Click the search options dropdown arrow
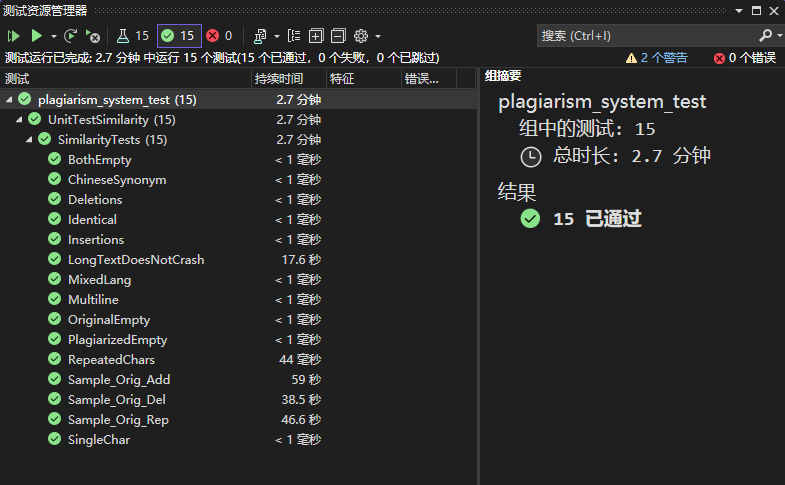 tap(780, 36)
